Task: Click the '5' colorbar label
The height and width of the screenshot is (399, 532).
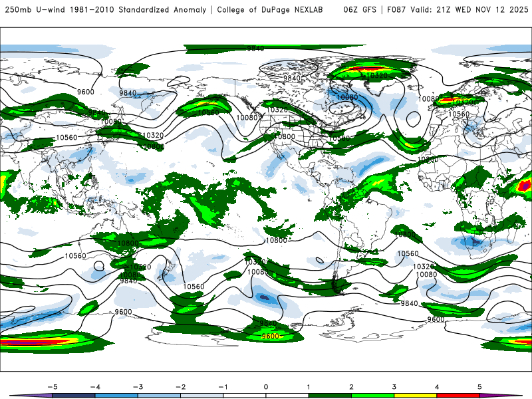Action: point(479,387)
